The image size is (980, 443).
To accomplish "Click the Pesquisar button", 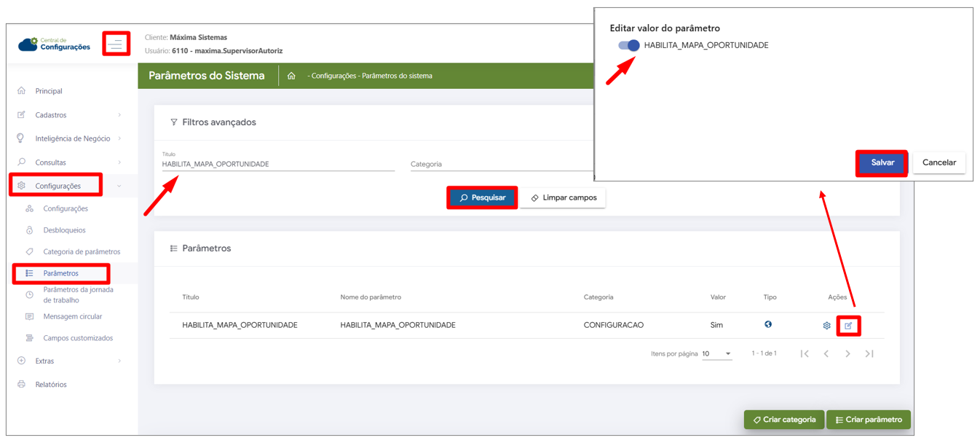I will click(x=482, y=197).
